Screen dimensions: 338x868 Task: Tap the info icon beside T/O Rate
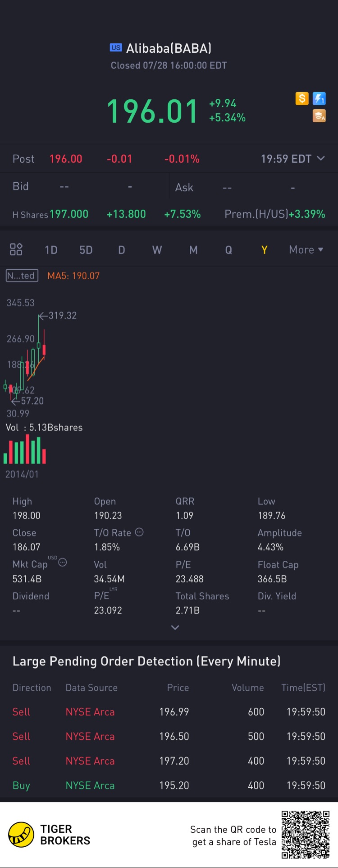click(140, 532)
